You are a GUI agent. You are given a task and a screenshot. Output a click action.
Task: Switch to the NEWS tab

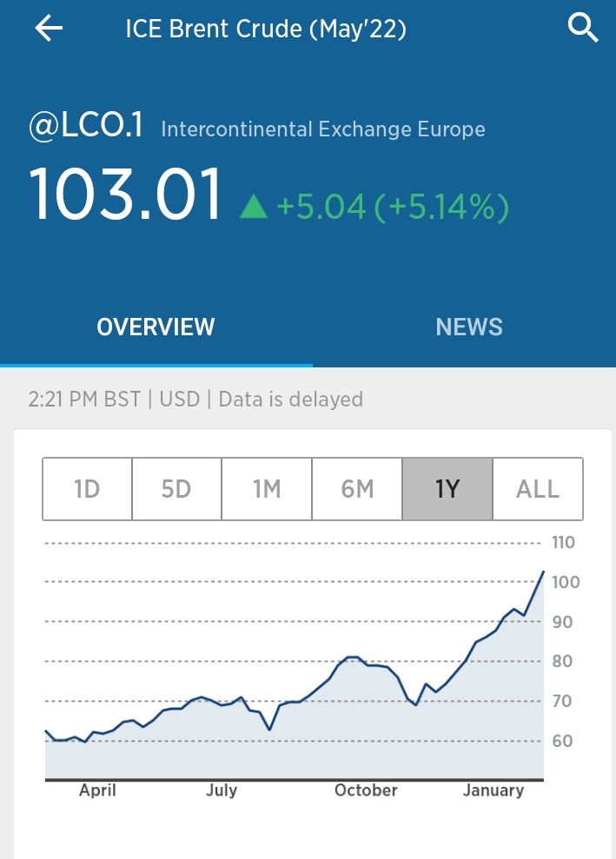point(469,327)
